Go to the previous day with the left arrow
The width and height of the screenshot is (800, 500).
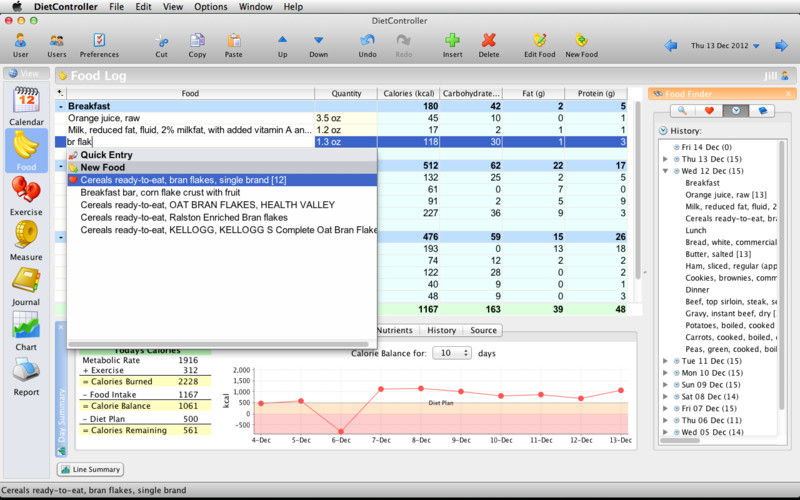pyautogui.click(x=671, y=45)
